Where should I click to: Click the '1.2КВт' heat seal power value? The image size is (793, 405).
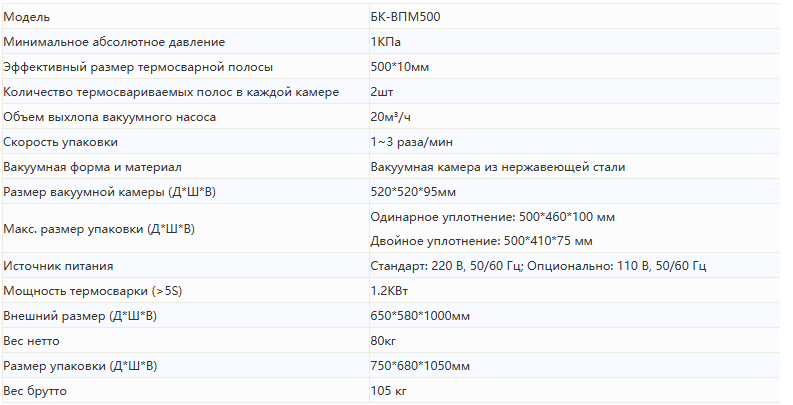(x=389, y=291)
